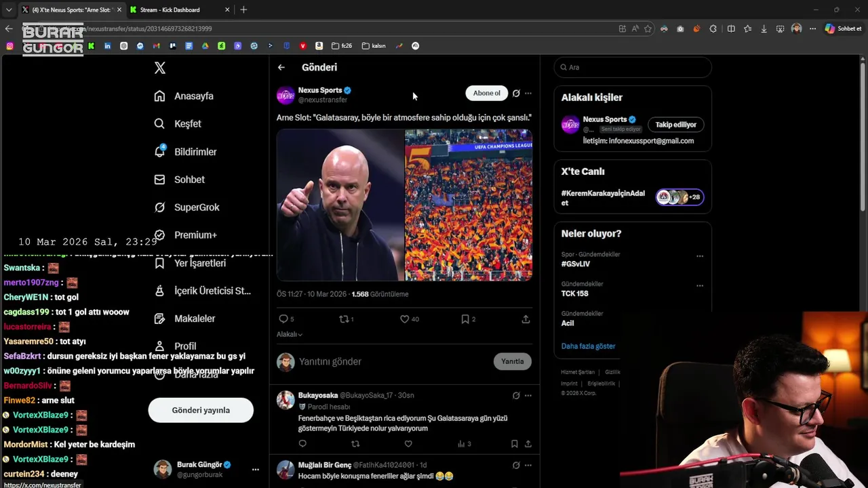
Task: Click the X logo in the sidebar
Action: pos(160,68)
